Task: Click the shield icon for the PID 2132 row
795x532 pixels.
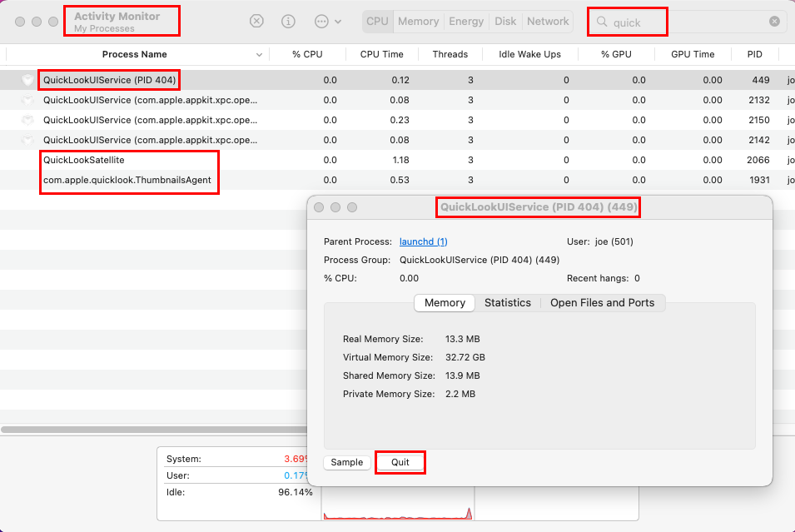Action: point(27,100)
